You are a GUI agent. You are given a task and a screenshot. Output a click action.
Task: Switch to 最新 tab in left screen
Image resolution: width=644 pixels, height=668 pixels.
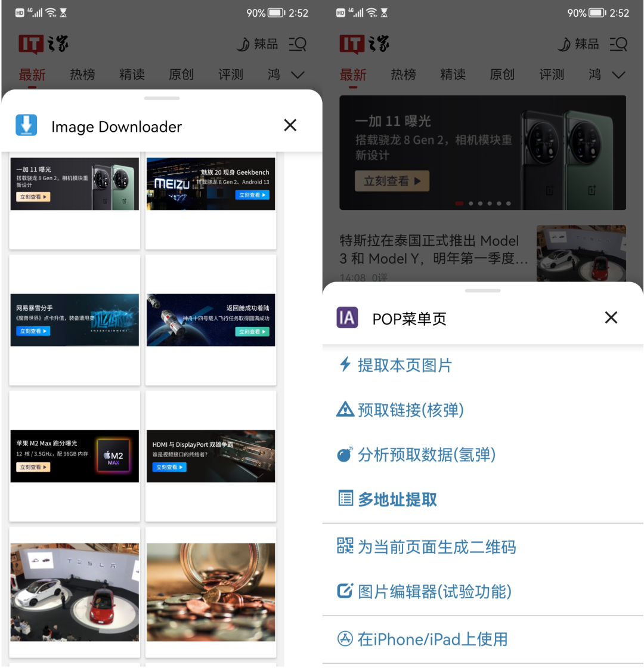[x=32, y=75]
